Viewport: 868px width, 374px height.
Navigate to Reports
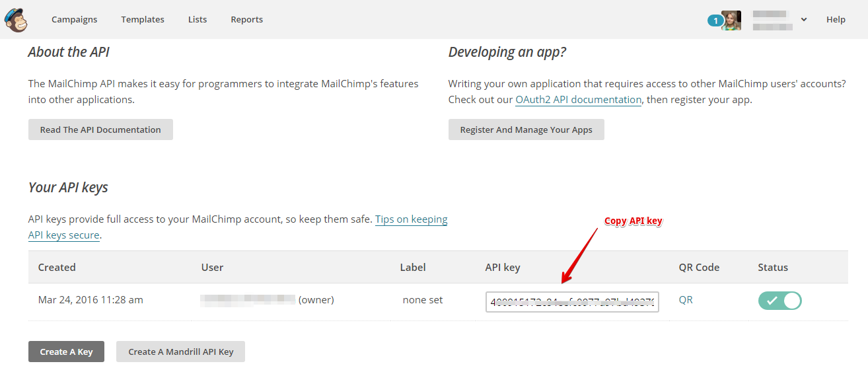247,20
